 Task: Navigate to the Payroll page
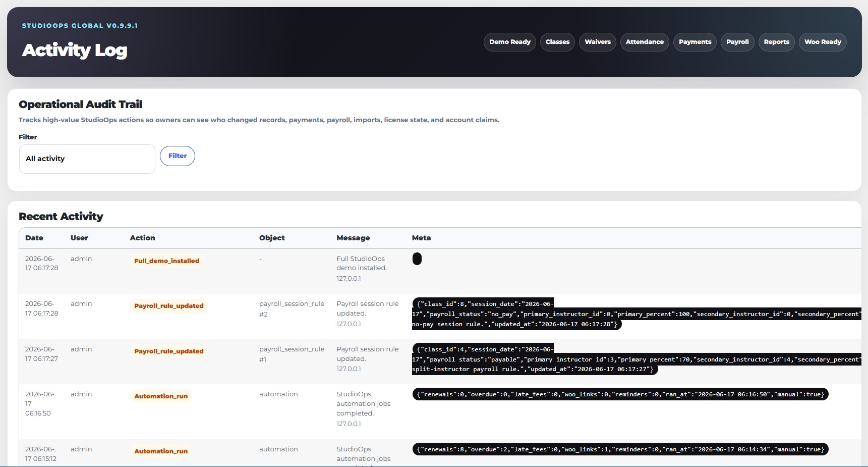pos(737,42)
